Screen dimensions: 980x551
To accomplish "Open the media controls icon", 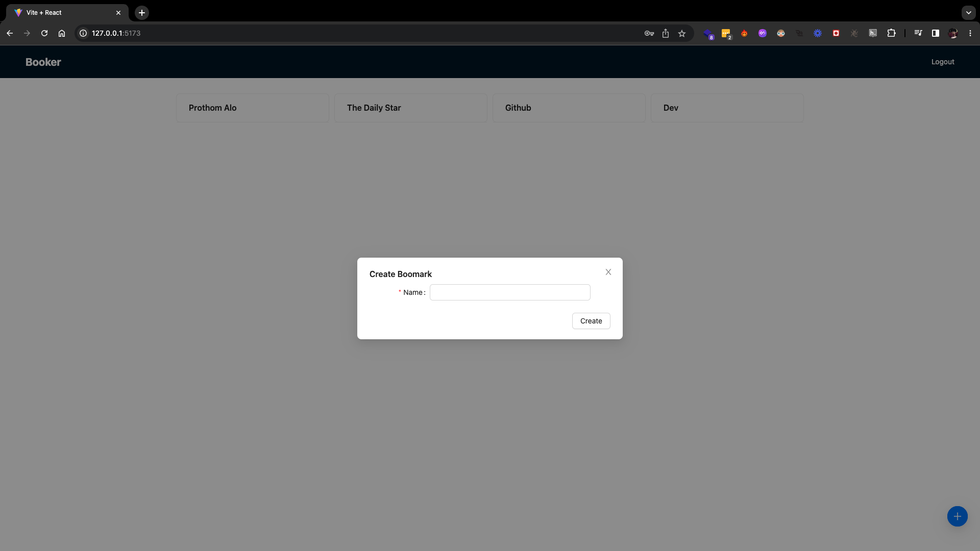I will point(918,33).
